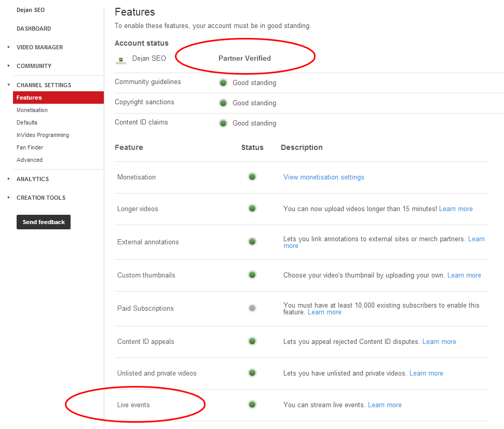Click the Live events feature label
The height and width of the screenshot is (429, 504).
(133, 405)
